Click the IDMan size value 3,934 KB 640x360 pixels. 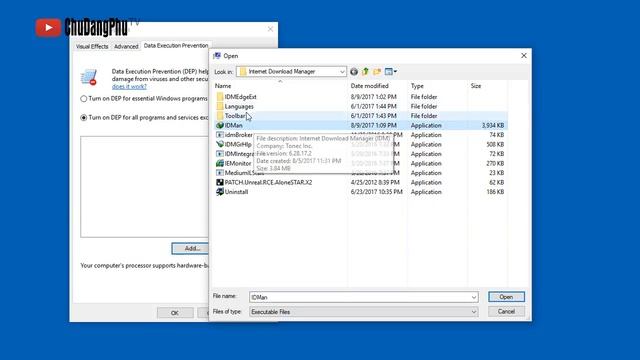(x=493, y=125)
